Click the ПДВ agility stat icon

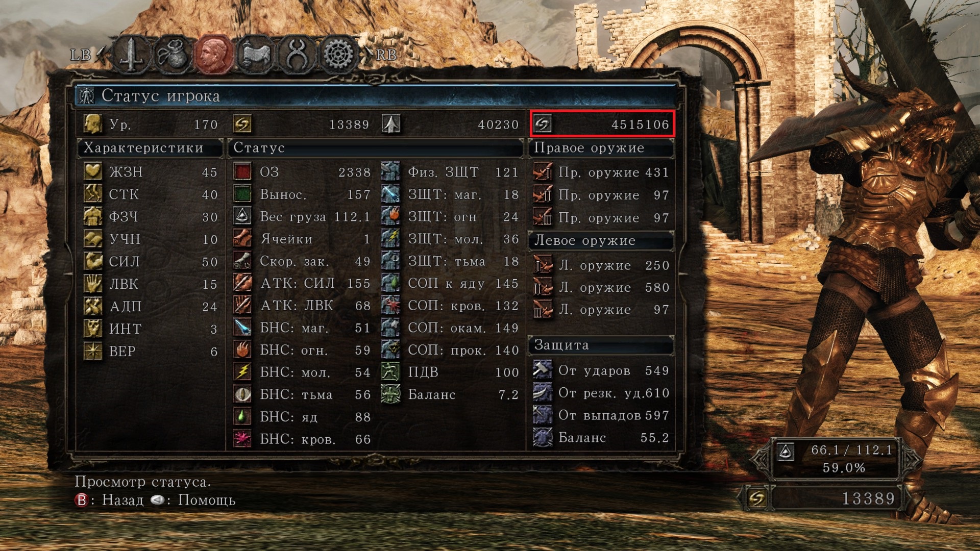point(390,372)
